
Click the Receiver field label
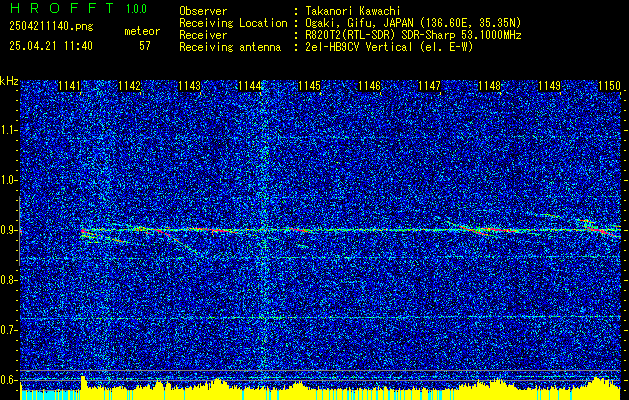[203, 35]
